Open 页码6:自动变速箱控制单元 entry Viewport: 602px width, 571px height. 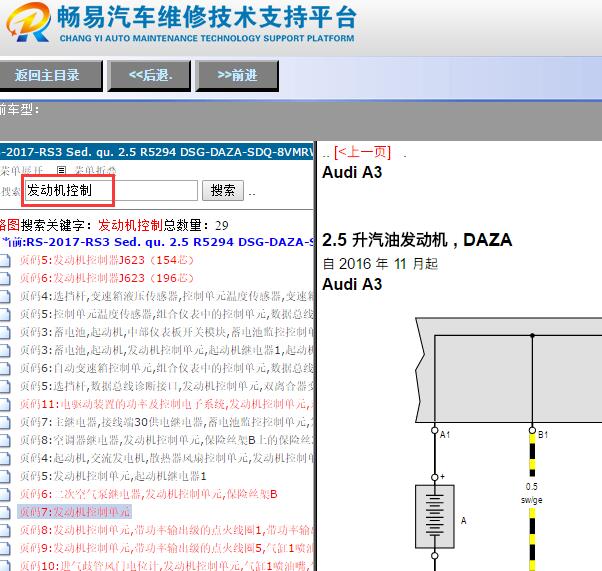tap(167, 368)
